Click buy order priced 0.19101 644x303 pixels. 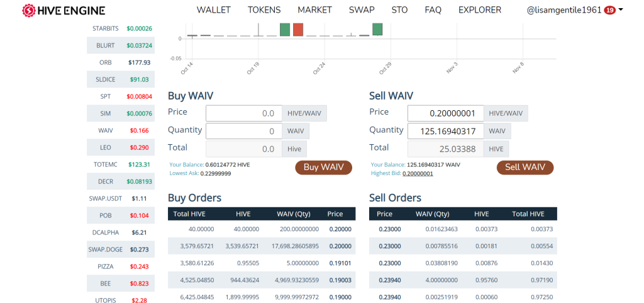tap(262, 263)
